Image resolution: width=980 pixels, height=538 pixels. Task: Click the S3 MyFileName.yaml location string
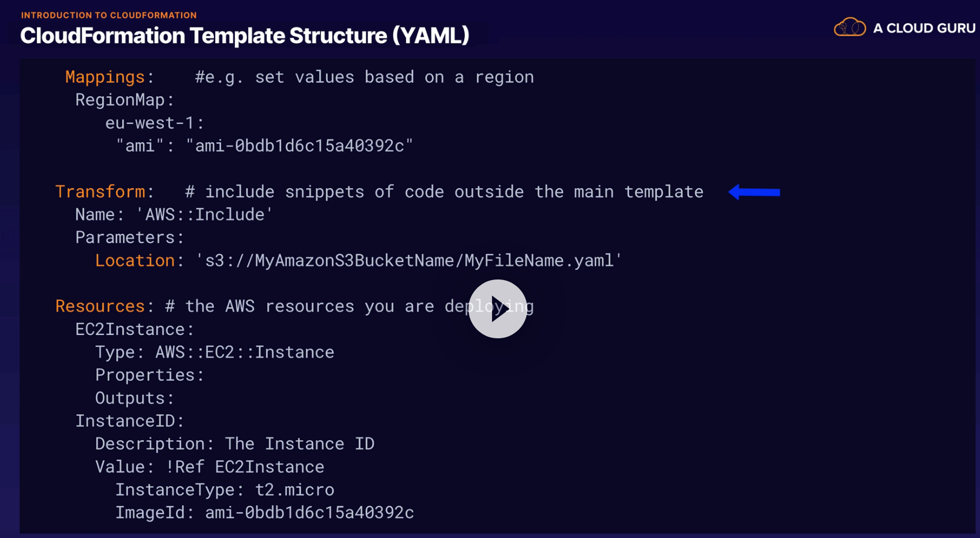tap(408, 260)
